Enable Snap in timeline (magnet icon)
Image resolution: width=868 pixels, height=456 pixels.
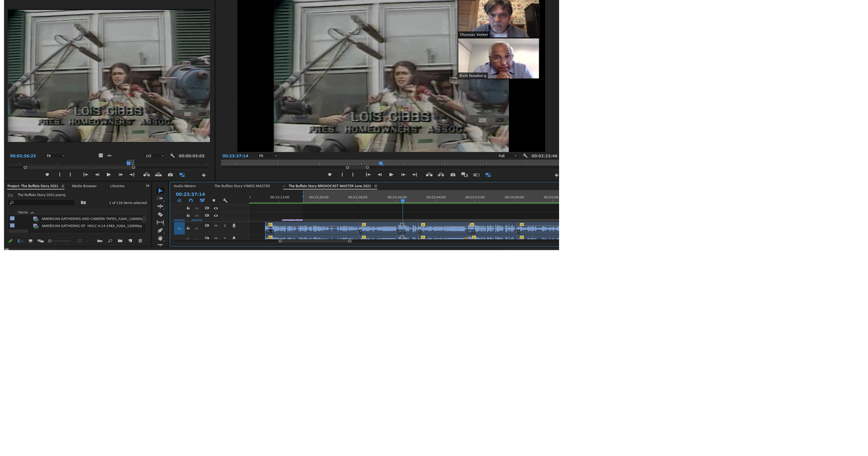tap(191, 200)
